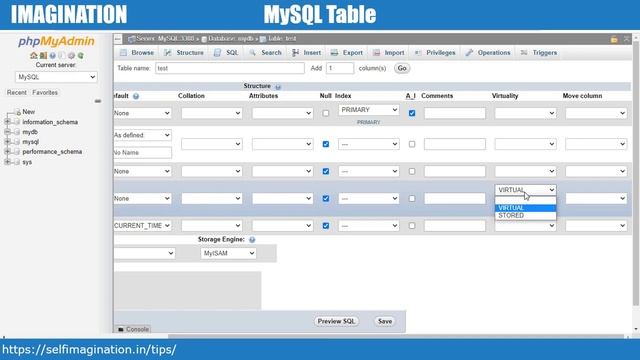Click the New database icon in tree

[x=18, y=112]
